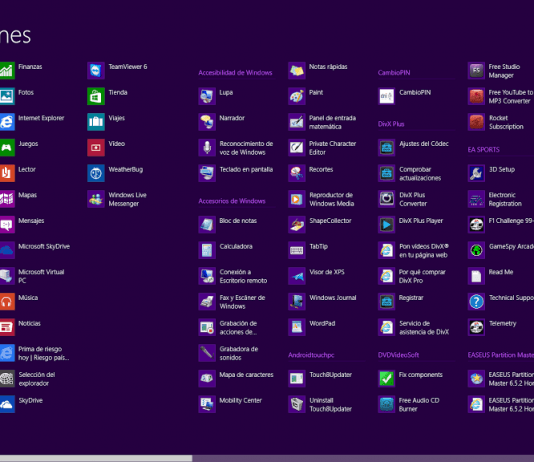534x462 pixels.
Task: Open the CambioPIN app icon
Action: [x=387, y=96]
